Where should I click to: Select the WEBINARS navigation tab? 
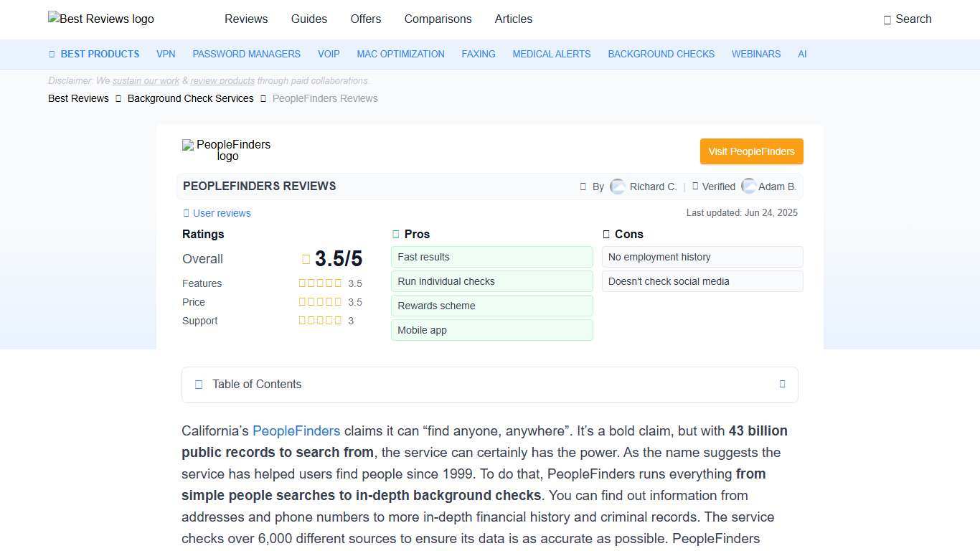756,54
